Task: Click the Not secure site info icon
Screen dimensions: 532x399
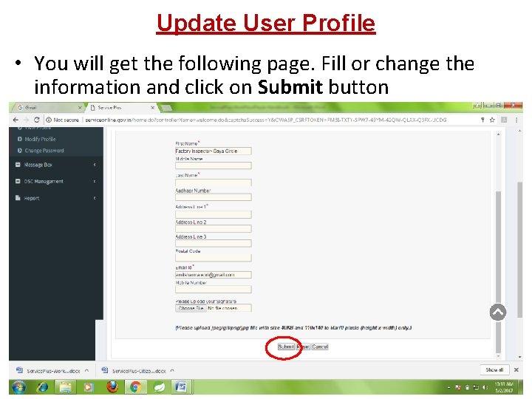Action: 49,120
